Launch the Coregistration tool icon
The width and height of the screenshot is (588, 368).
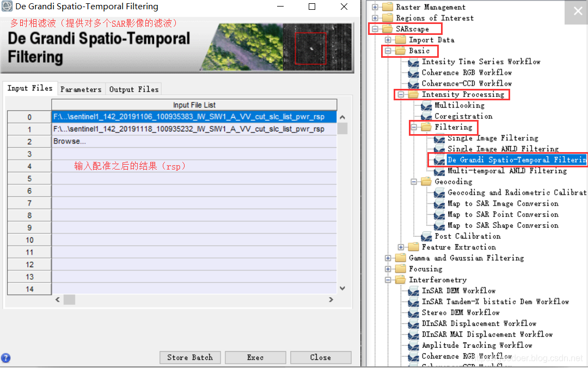click(x=426, y=117)
